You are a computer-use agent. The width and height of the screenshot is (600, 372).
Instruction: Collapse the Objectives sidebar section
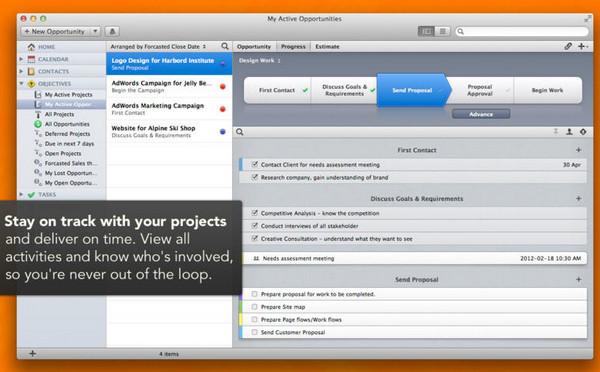pos(21,83)
